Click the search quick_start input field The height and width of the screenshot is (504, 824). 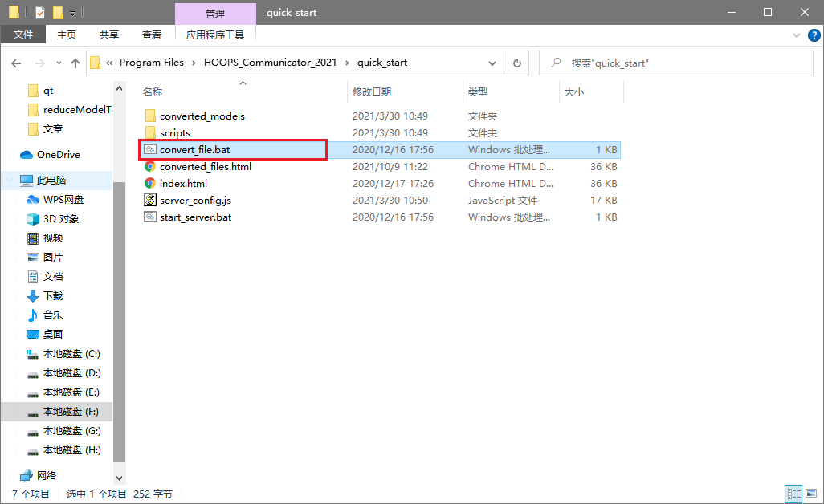click(x=675, y=63)
